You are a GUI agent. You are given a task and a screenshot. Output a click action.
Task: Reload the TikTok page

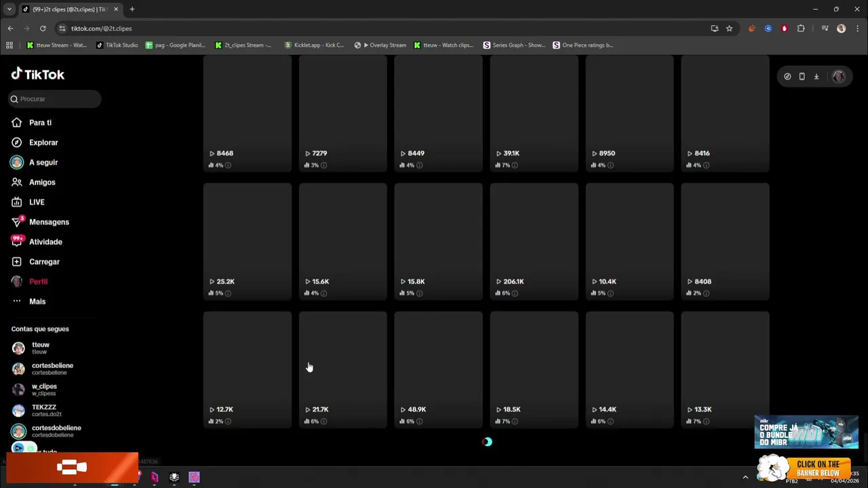pyautogui.click(x=43, y=28)
